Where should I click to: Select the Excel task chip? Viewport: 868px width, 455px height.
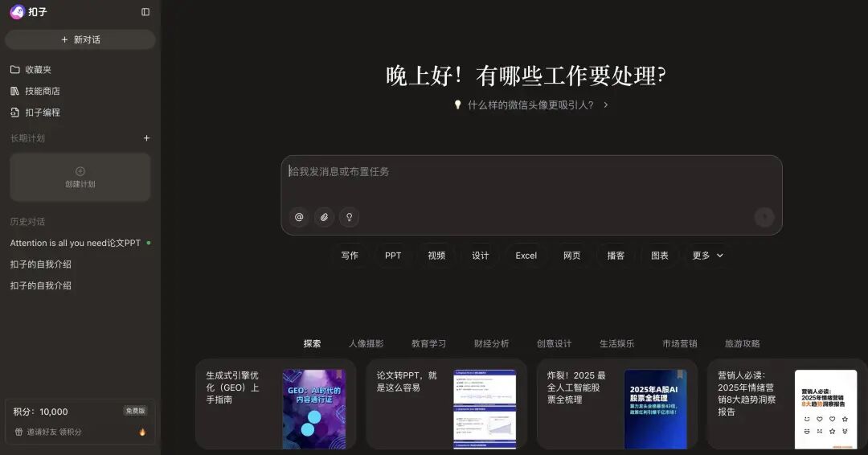(x=526, y=255)
